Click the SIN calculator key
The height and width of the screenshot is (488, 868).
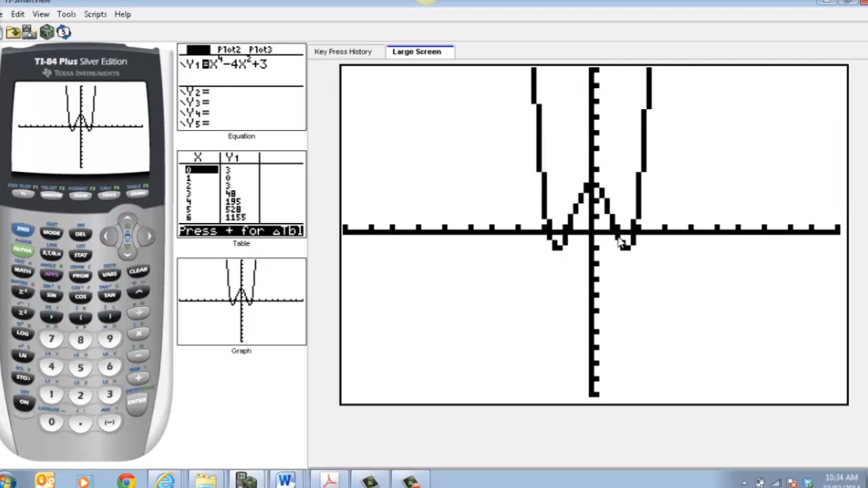52,296
